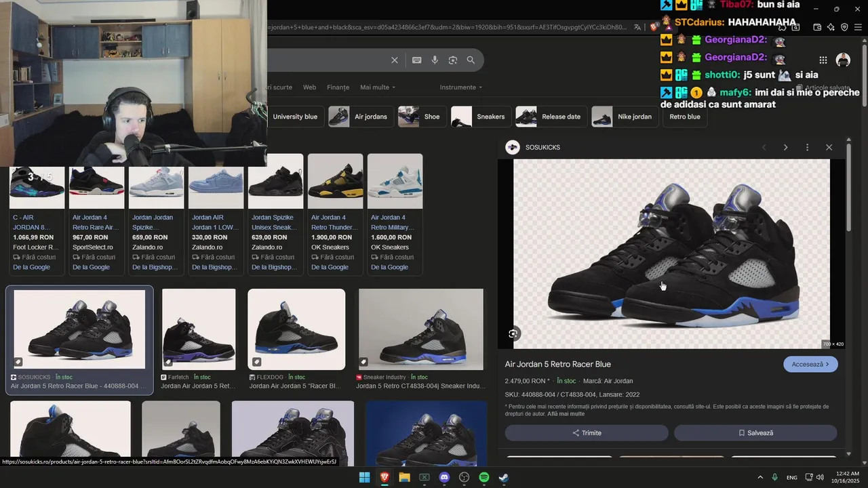Select the FLEXDOG image result
Image resolution: width=868 pixels, height=488 pixels.
(296, 340)
